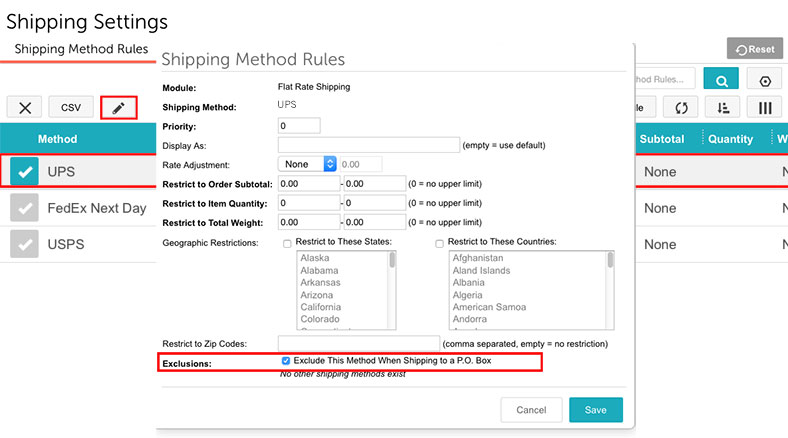The image size is (788, 438).
Task: Click the None subtotal in USPS row
Action: (660, 244)
